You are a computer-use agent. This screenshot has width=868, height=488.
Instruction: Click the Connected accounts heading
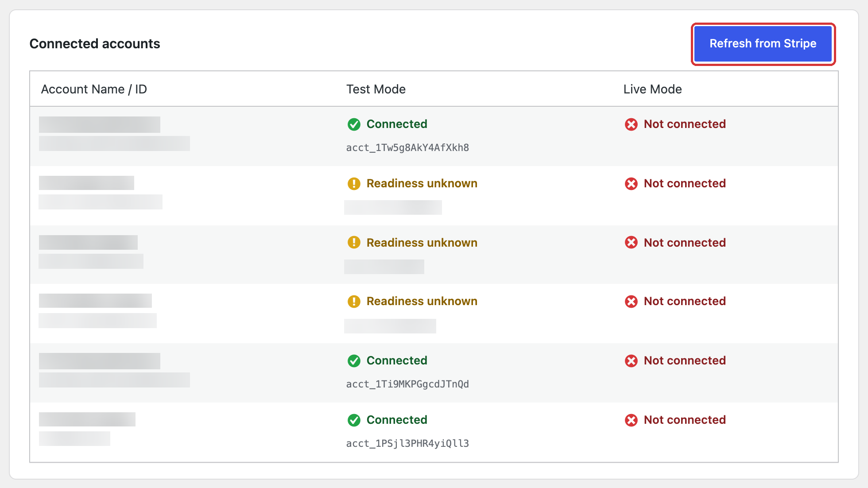pos(95,44)
